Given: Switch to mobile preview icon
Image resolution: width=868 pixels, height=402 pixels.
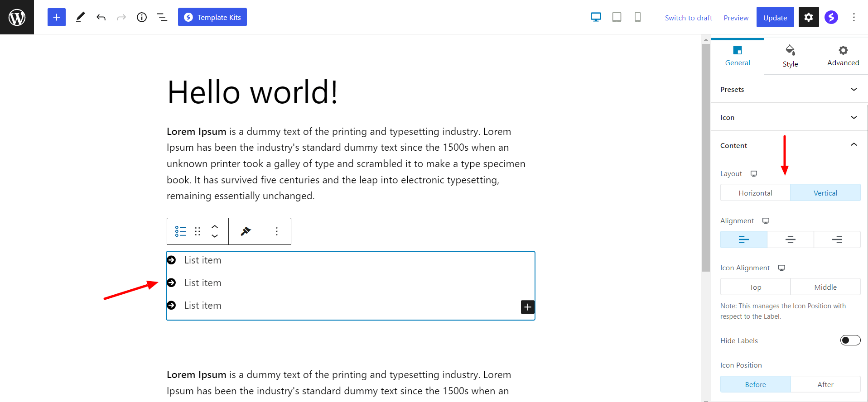Looking at the screenshot, I should [x=637, y=17].
